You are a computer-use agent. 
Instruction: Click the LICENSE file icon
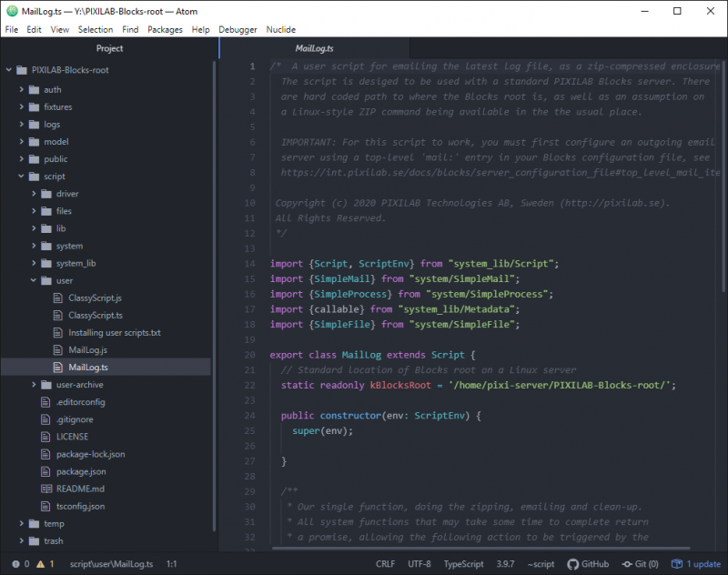pyautogui.click(x=45, y=437)
